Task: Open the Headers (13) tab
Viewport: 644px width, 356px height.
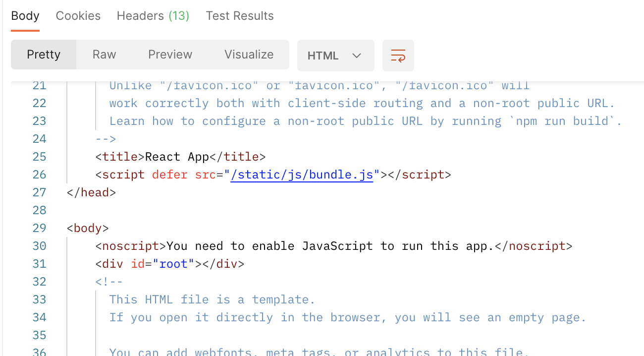Action: [153, 16]
